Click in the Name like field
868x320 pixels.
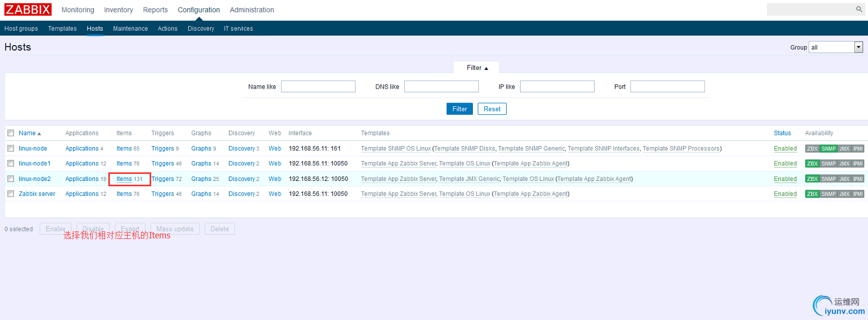pos(318,86)
